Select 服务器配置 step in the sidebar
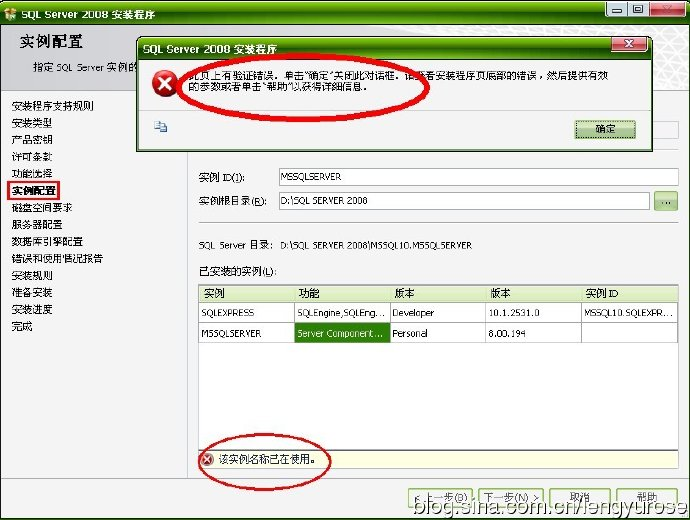Image resolution: width=690 pixels, height=520 pixels. 37,224
